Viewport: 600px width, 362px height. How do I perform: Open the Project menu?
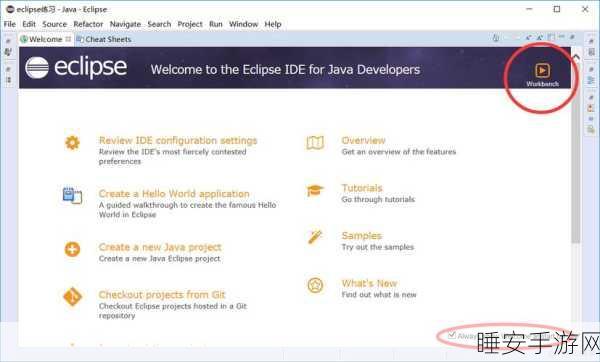(190, 24)
